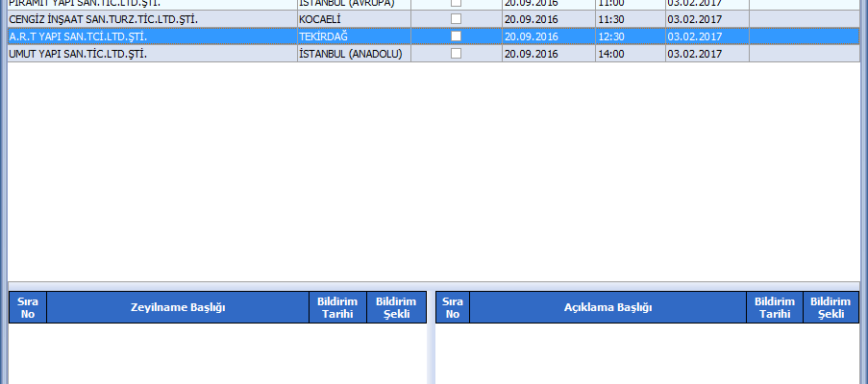Click Bildirim Şekli header in Açıklama table
Screen dimensions: 868x384
click(x=831, y=307)
